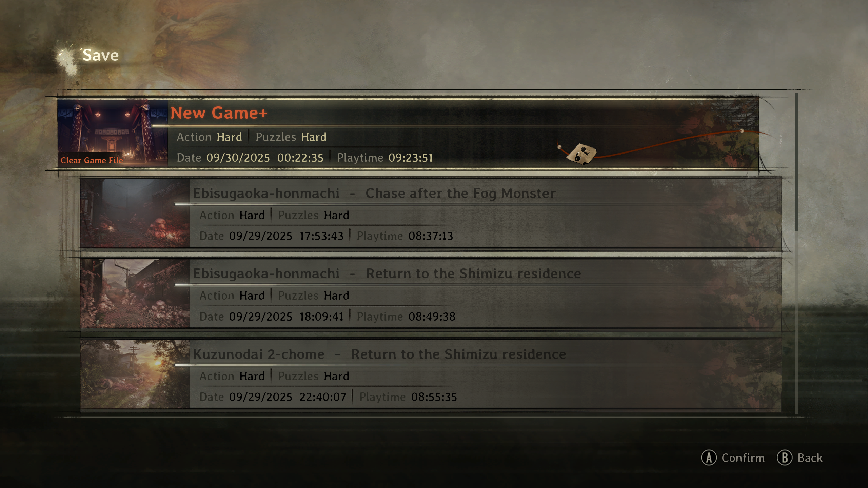The image size is (868, 488).
Task: Click the Back label at the bottom
Action: point(810,458)
